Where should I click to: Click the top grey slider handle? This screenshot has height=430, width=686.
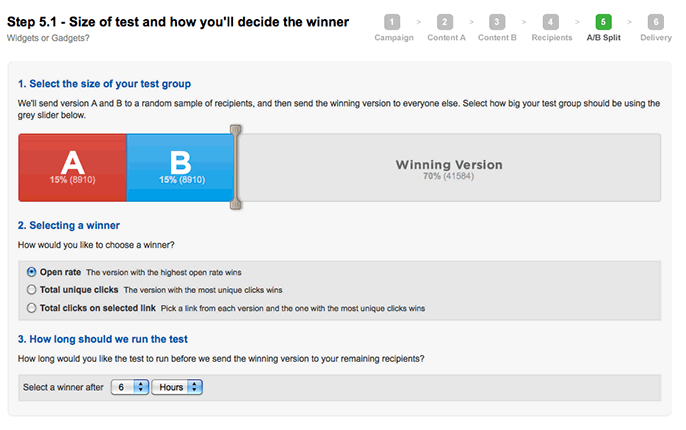(x=236, y=130)
